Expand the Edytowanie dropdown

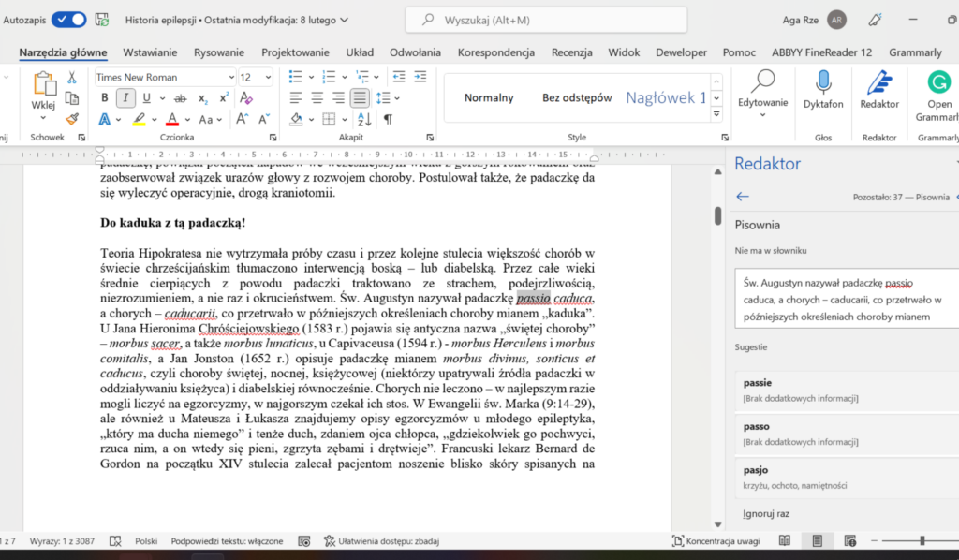point(762,103)
